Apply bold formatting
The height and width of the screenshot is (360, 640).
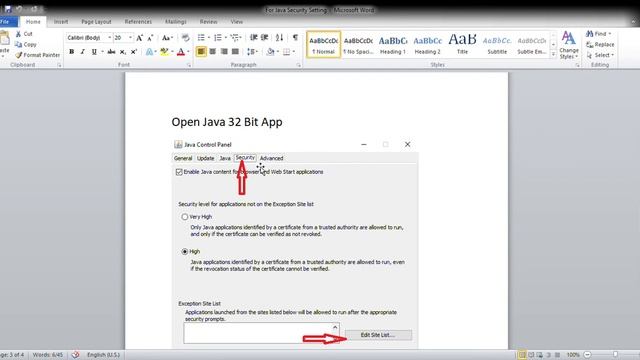[71, 52]
